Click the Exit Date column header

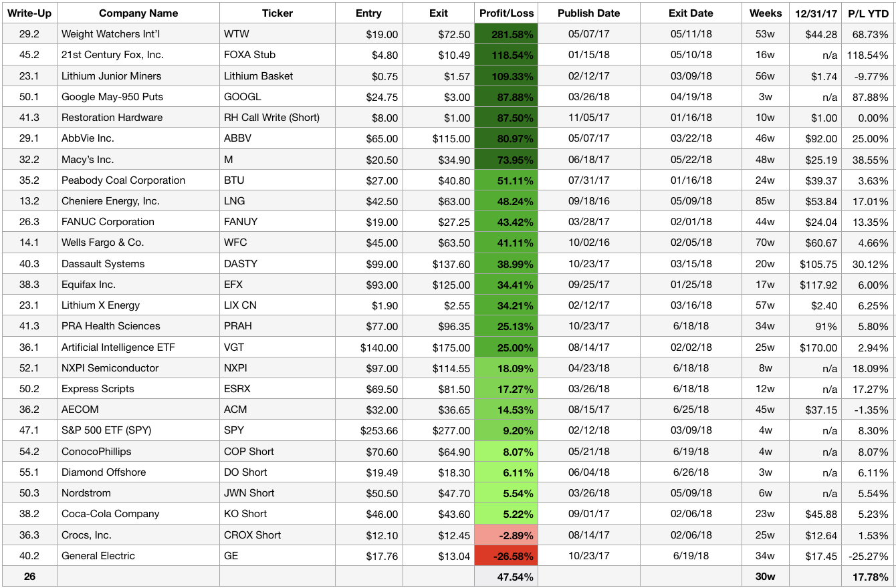[691, 13]
